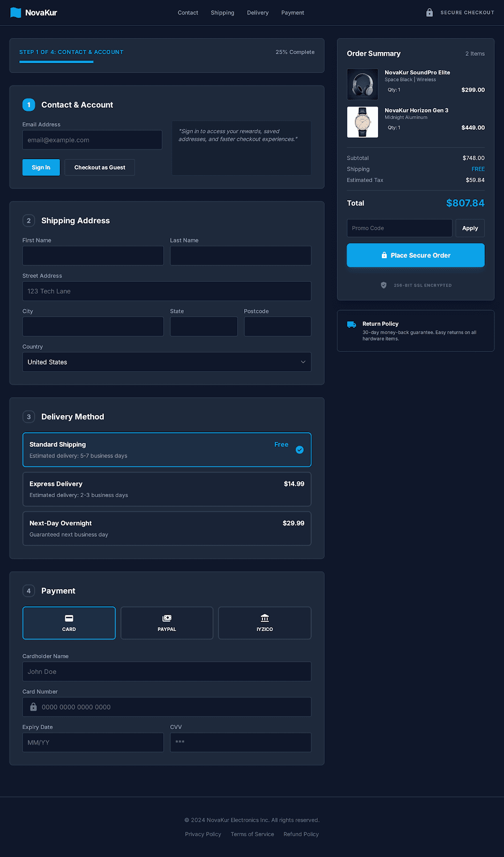
Task: Click the SSL encrypted shield icon
Action: pos(383,285)
